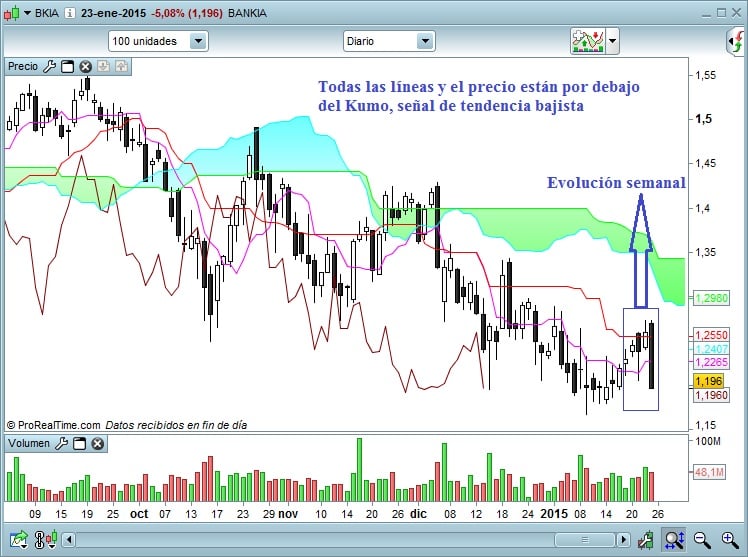This screenshot has height=557, width=748.
Task: Open the title bar dropdown arrow beside BKIA
Action: point(27,13)
